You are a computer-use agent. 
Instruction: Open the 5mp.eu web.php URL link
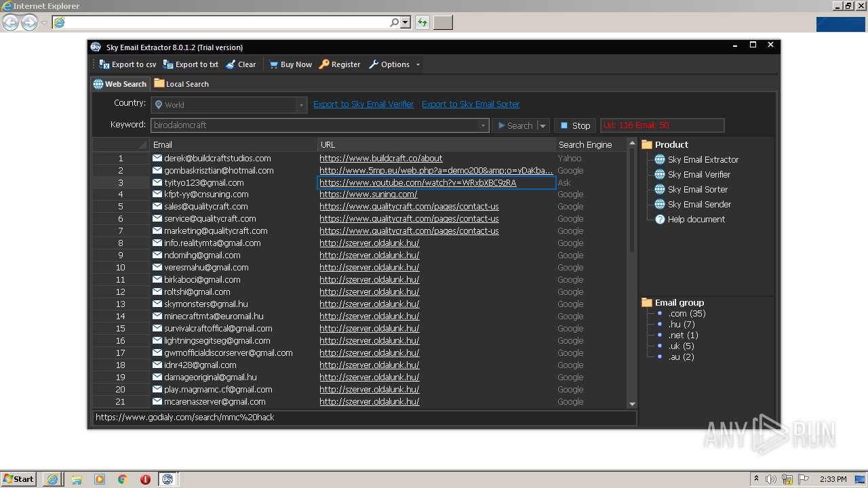[x=436, y=170]
